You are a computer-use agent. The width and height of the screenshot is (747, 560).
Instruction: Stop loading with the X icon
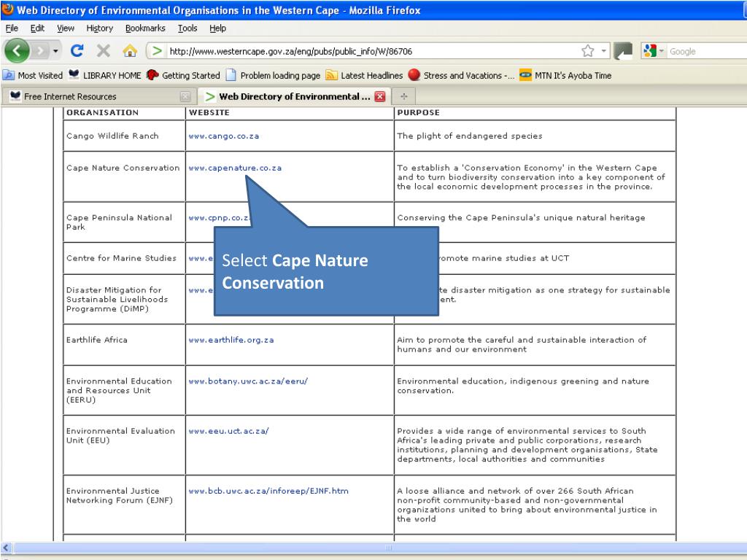pos(104,50)
